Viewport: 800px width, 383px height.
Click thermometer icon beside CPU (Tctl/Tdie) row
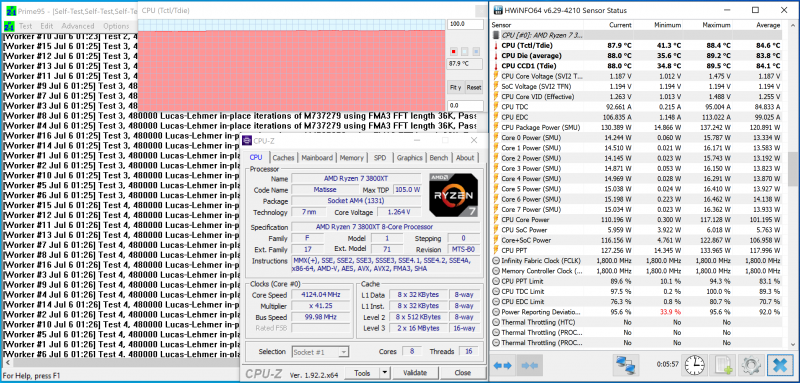496,45
